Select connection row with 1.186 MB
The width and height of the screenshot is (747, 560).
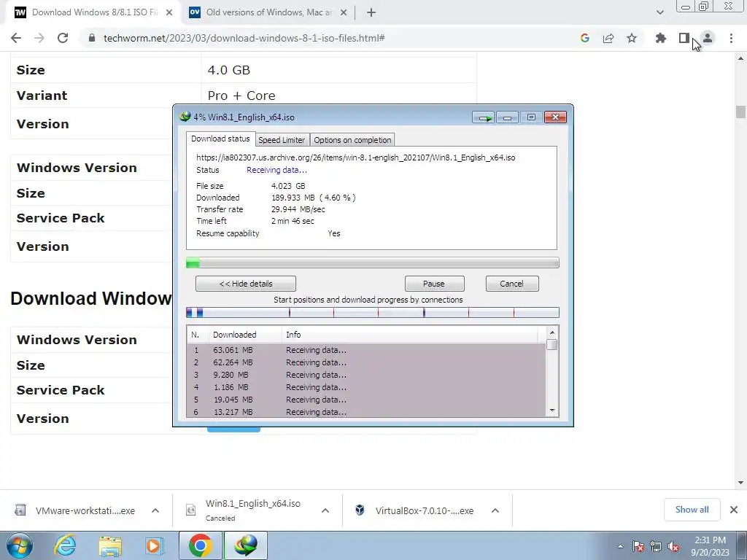[x=367, y=387]
